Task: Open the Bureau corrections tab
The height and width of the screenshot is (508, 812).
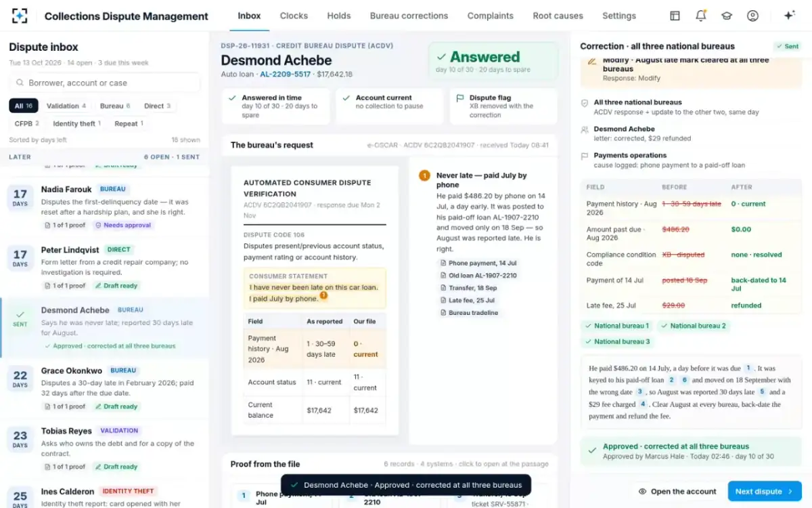Action: click(409, 16)
